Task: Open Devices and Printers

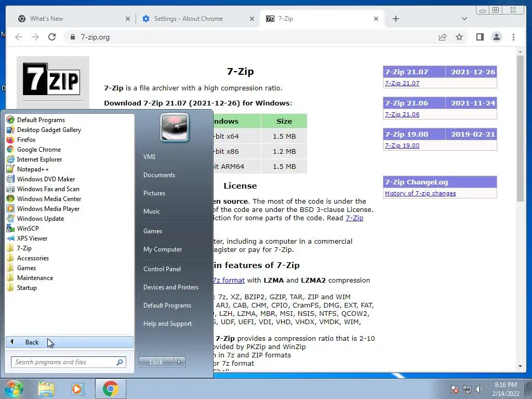Action: pos(170,287)
